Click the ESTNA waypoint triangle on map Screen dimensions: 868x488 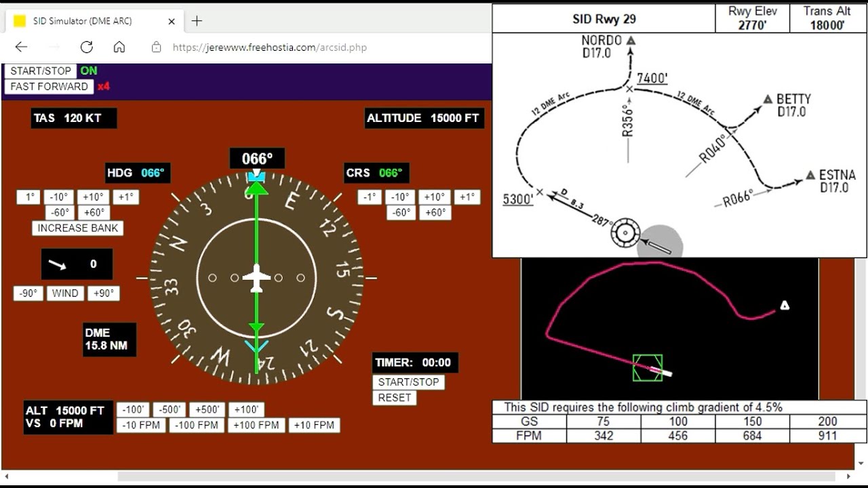click(785, 306)
